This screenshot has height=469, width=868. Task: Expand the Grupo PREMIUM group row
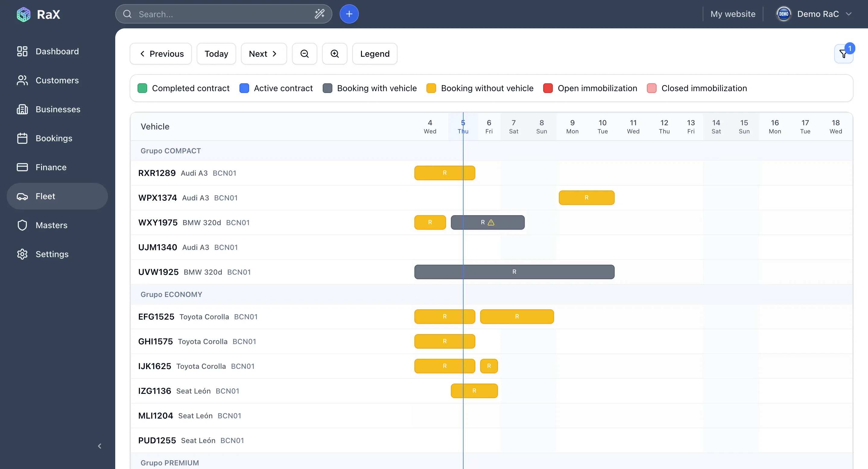pos(492,463)
